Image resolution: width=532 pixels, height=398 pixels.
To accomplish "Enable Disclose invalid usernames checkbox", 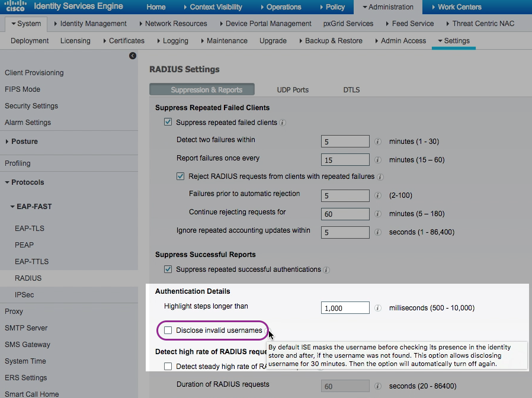I will 168,330.
